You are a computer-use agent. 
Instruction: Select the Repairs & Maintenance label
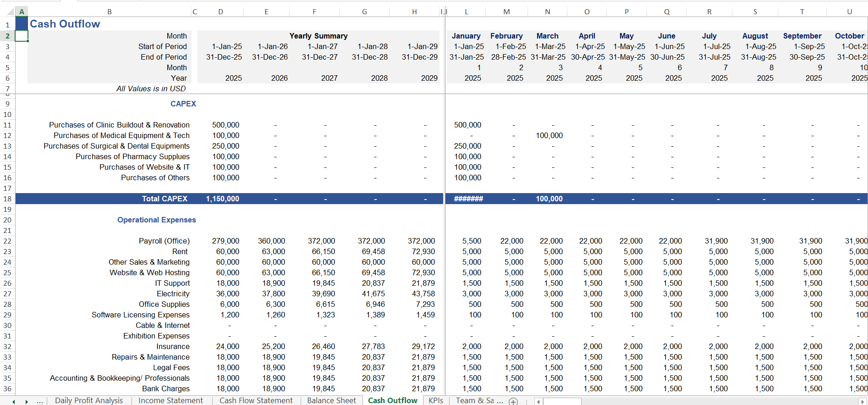click(x=150, y=357)
